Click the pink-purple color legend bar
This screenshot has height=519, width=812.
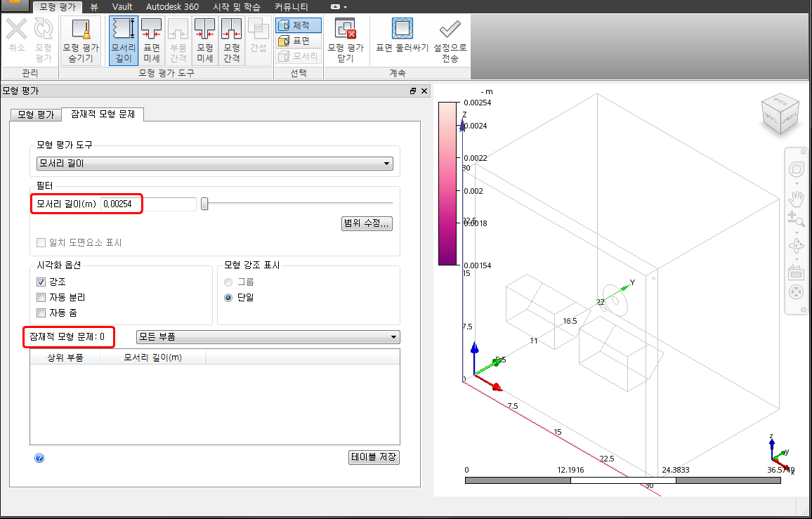point(447,184)
